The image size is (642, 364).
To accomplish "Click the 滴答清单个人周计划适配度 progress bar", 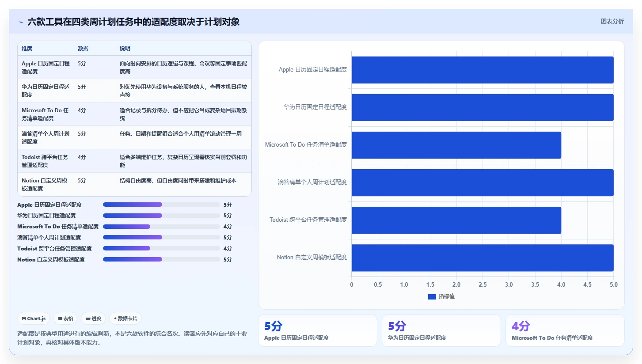I will tap(161, 237).
